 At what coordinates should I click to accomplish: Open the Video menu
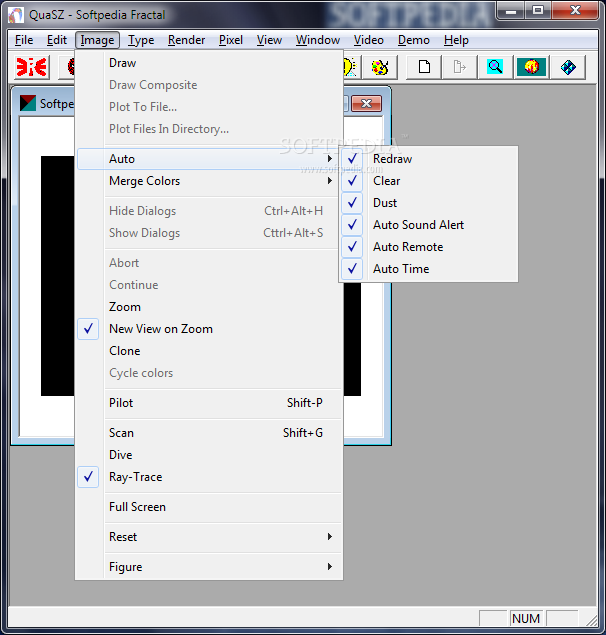click(369, 40)
